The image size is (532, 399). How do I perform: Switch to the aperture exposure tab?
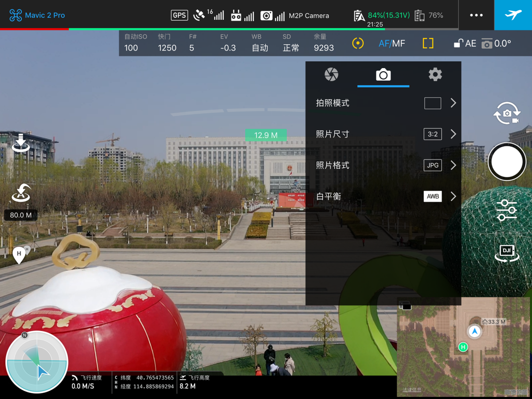tap(331, 74)
